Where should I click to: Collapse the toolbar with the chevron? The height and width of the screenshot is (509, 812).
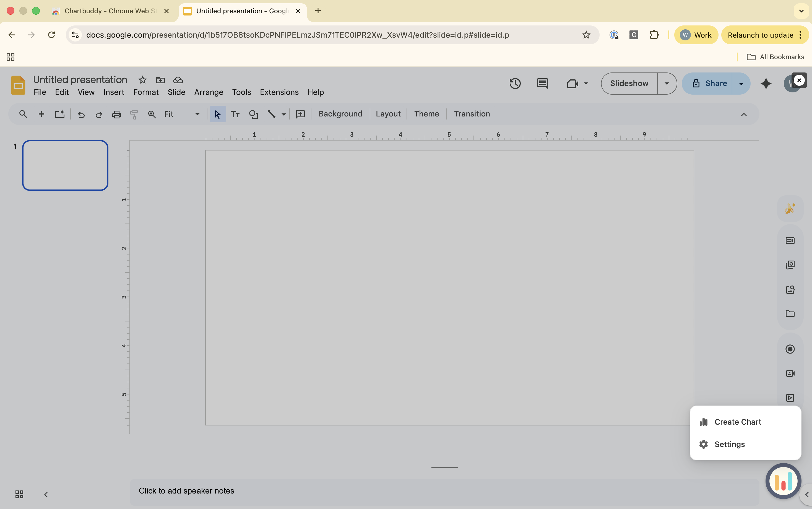[x=744, y=115]
